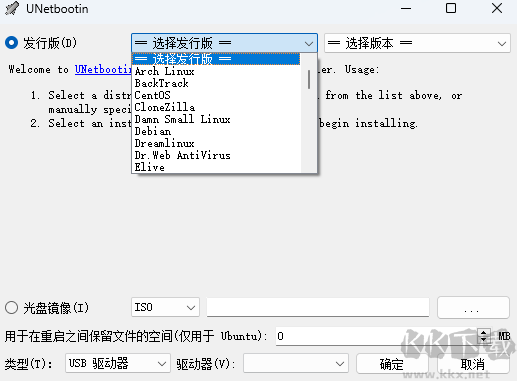Choose BackTrack from the distribution list

[x=216, y=83]
